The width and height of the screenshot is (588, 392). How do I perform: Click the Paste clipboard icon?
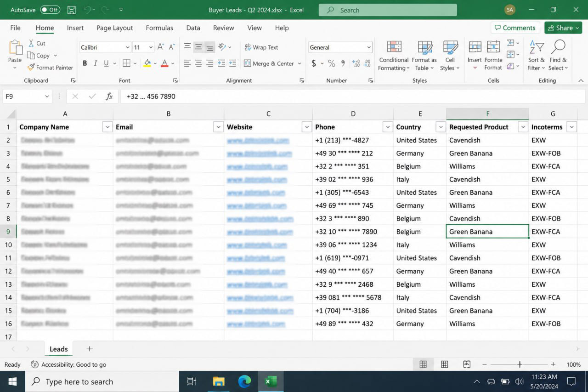tap(15, 47)
